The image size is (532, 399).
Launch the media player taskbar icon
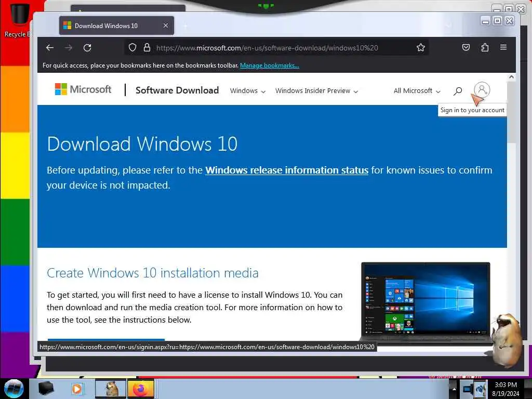77,389
